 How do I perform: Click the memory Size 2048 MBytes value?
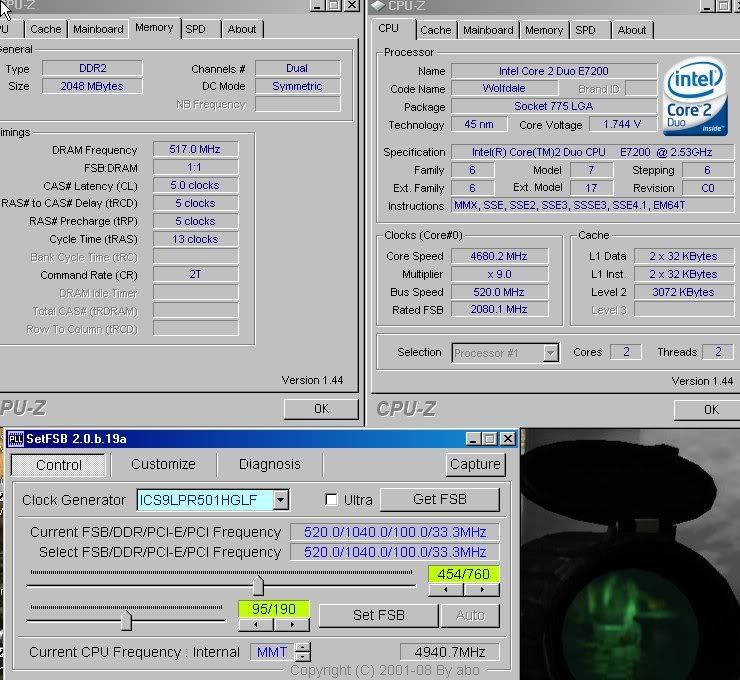pyautogui.click(x=92, y=86)
